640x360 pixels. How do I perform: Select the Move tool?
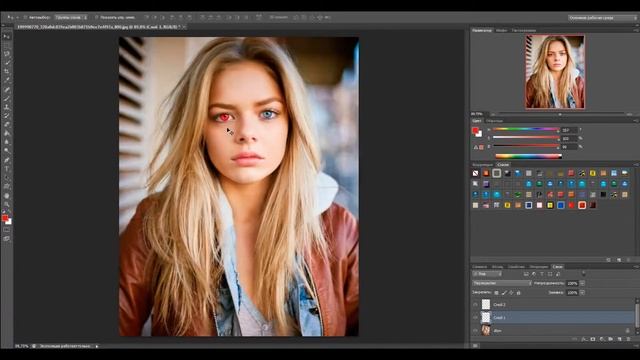pyautogui.click(x=7, y=36)
